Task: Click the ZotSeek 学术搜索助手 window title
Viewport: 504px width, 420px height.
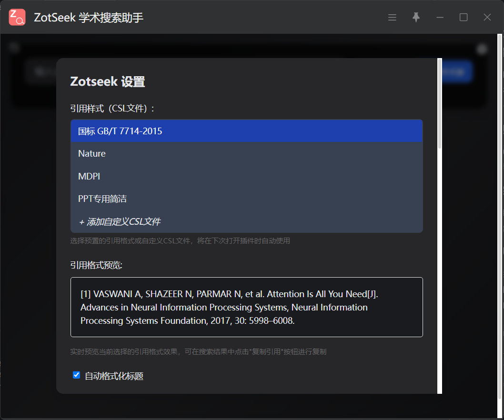Action: [x=89, y=17]
